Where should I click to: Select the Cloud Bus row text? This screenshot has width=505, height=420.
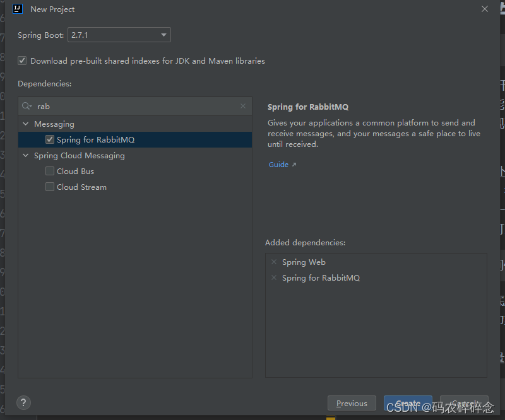coord(75,172)
